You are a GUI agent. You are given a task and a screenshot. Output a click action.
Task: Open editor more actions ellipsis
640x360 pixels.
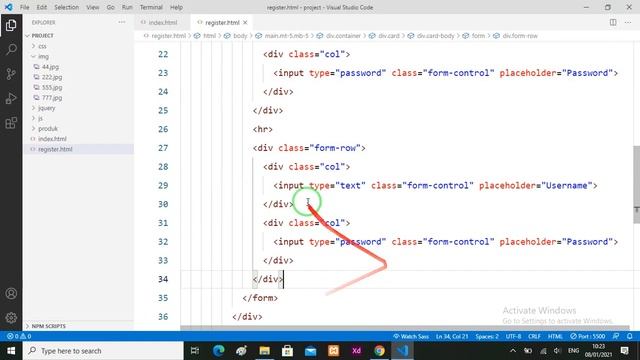628,22
